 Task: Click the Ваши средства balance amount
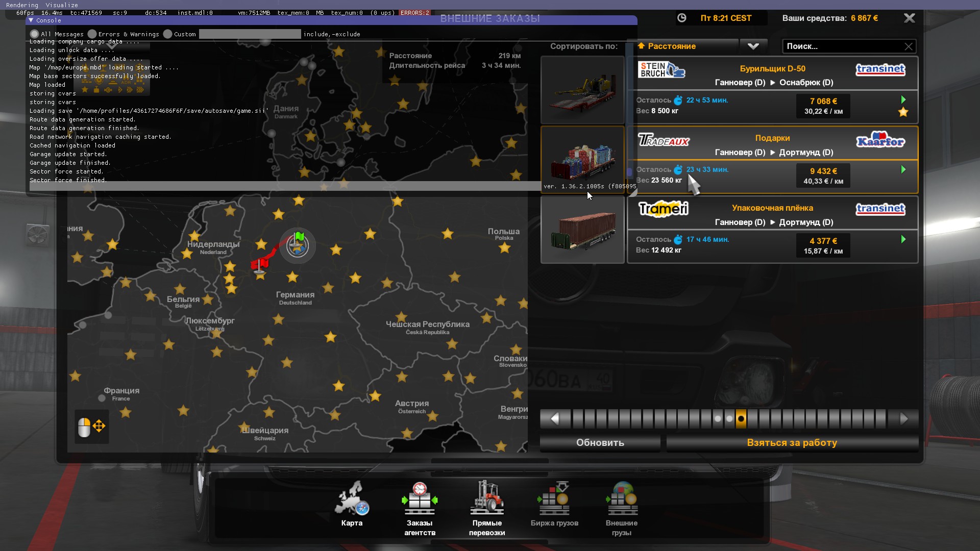pyautogui.click(x=864, y=18)
